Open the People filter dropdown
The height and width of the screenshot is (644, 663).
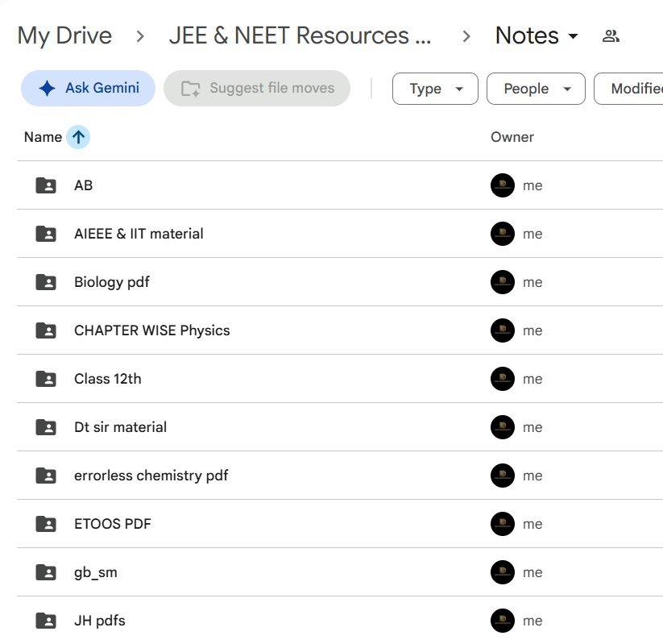pyautogui.click(x=536, y=89)
